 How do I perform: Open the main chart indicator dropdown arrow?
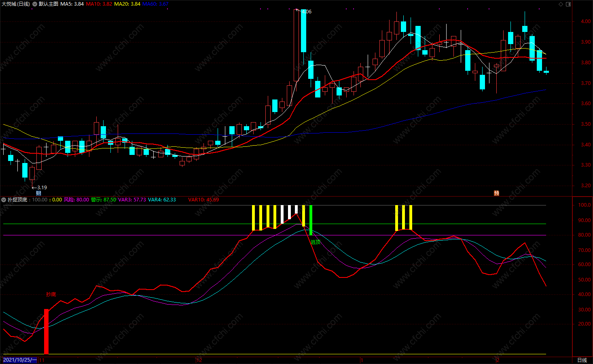[x=35, y=4]
